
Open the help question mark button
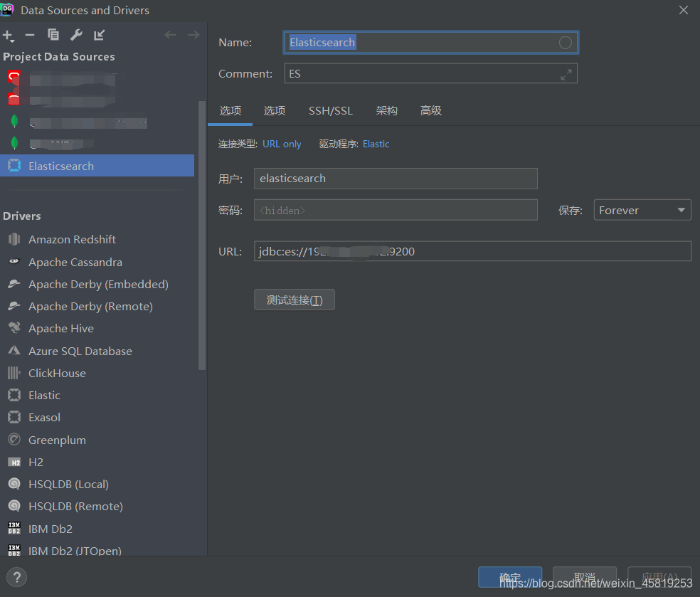pos(17,577)
